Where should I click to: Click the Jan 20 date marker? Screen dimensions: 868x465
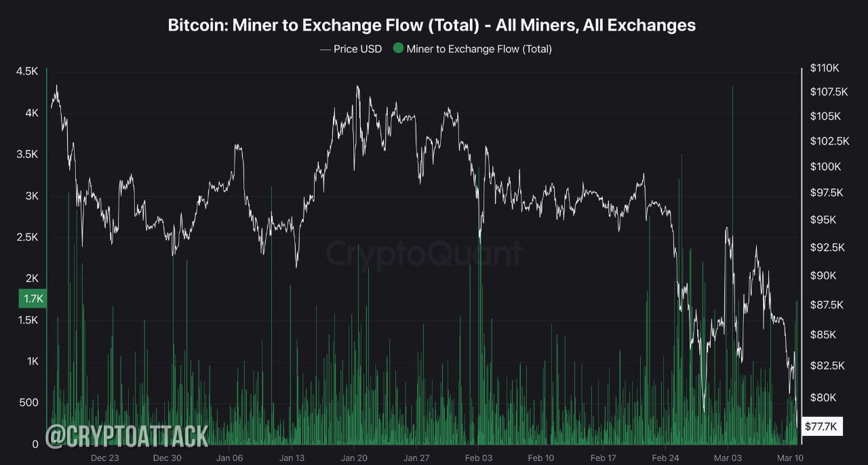click(354, 458)
